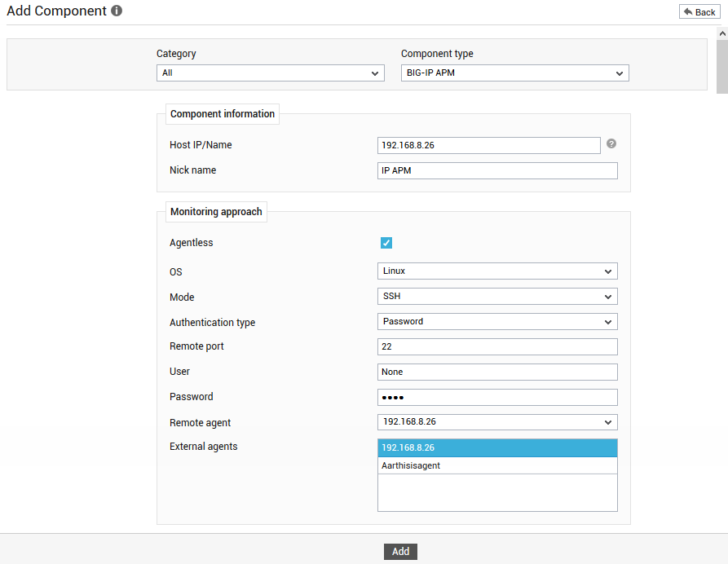Select 192.168.8.26 in External agents list
Viewport: 728px width, 564px height.
497,448
